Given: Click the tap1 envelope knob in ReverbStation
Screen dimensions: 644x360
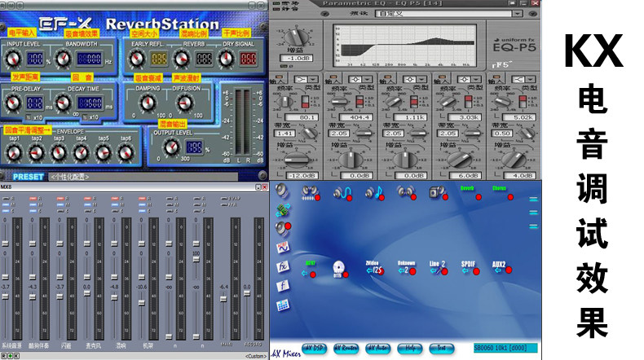Looking at the screenshot, I should [14, 152].
